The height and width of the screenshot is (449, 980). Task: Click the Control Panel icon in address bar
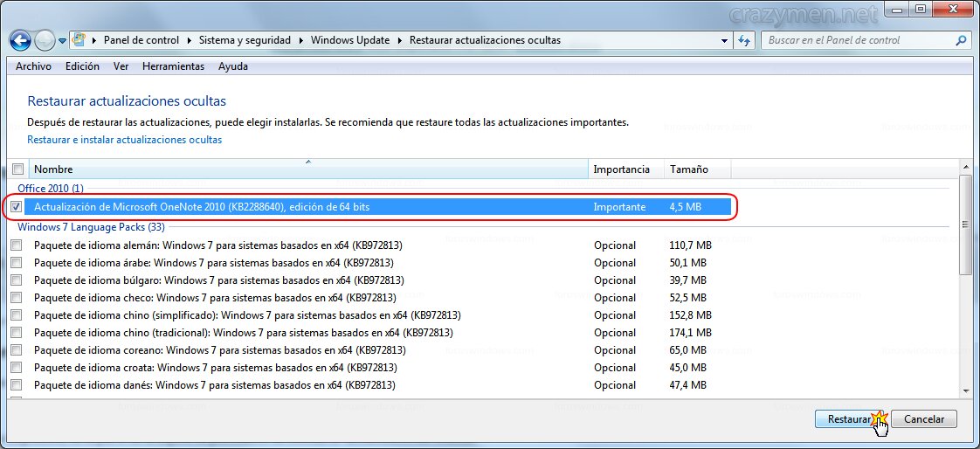click(78, 40)
